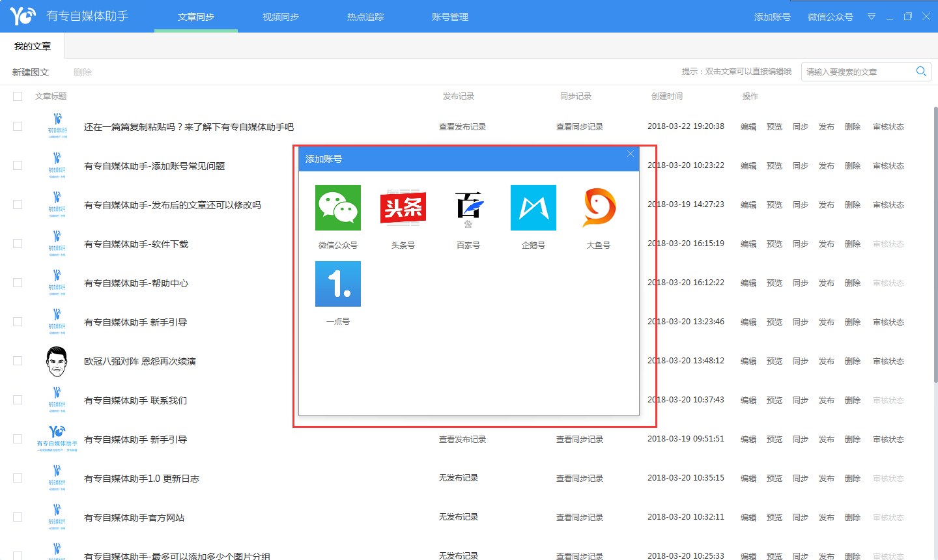Select article title 有专自媒体助手 联系我们
The width and height of the screenshot is (938, 560).
(x=135, y=400)
